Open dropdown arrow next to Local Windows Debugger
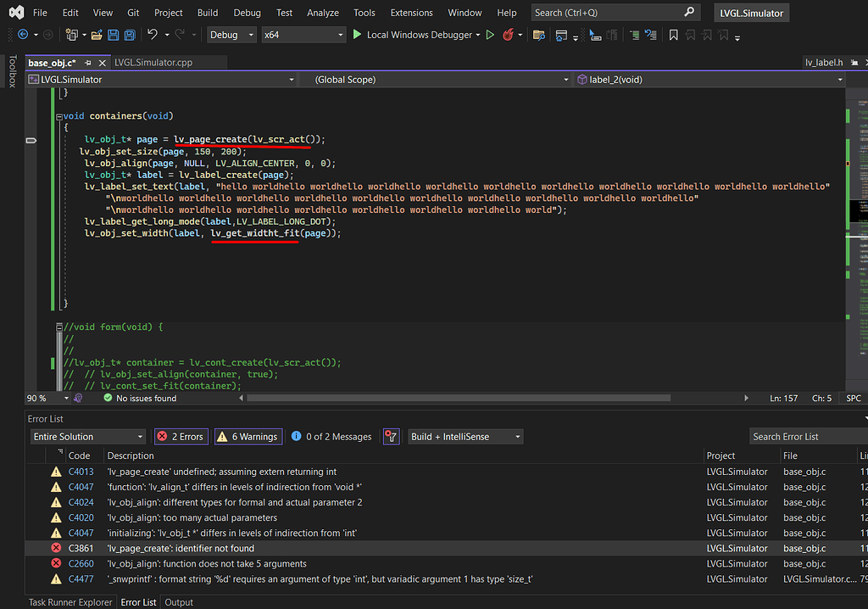Image resolution: width=868 pixels, height=609 pixels. click(478, 35)
